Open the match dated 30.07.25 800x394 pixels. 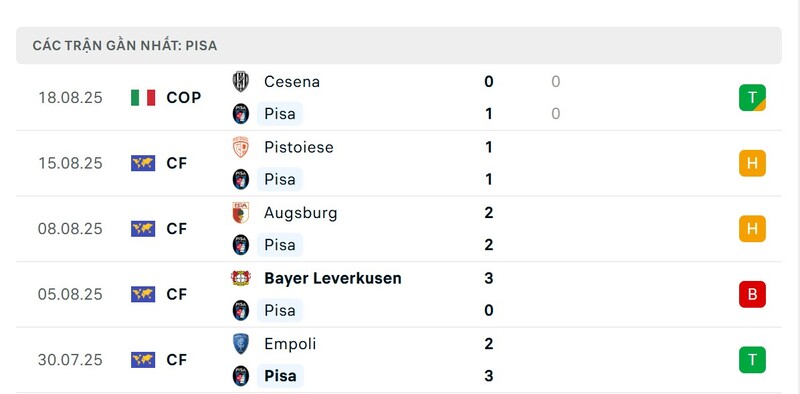click(399, 360)
